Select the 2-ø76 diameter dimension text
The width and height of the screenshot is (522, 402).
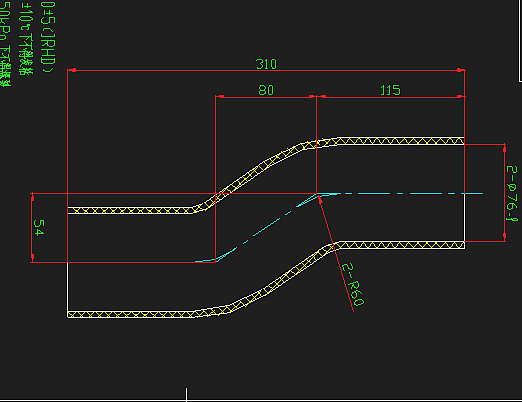coord(512,193)
